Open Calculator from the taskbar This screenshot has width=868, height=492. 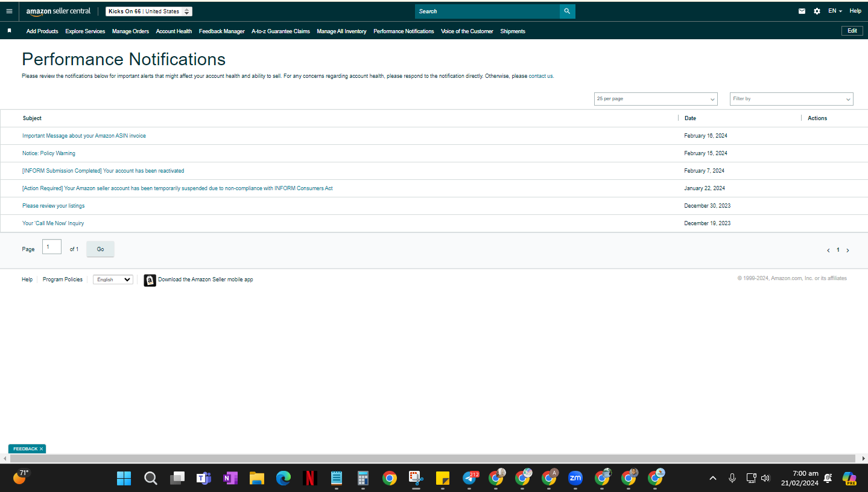[363, 478]
